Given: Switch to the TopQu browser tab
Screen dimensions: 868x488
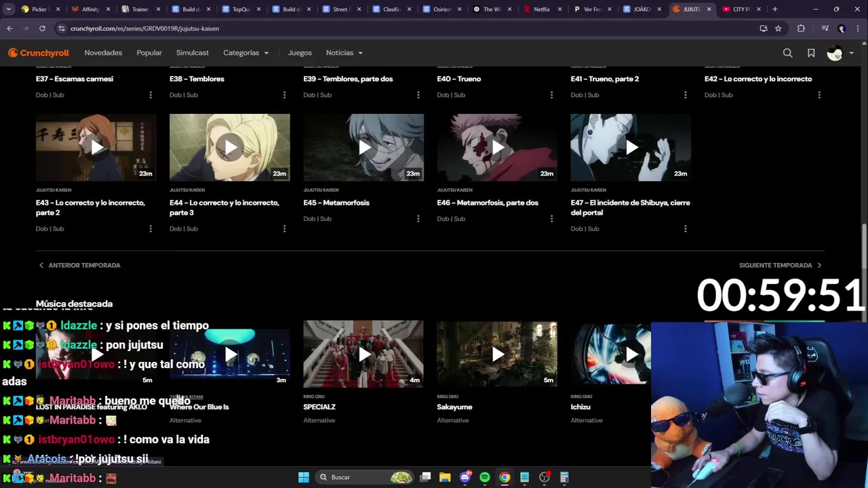Looking at the screenshot, I should pyautogui.click(x=241, y=9).
